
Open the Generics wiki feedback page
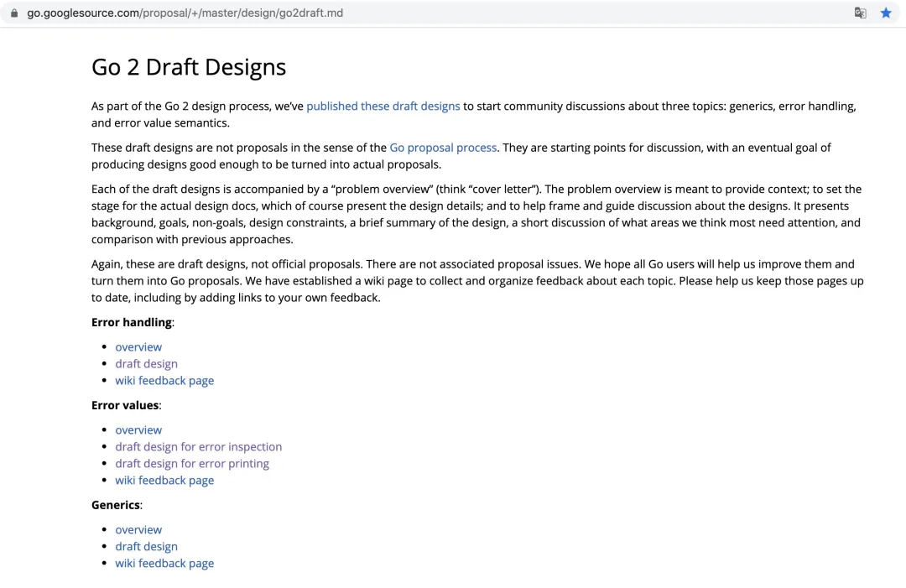[164, 564]
